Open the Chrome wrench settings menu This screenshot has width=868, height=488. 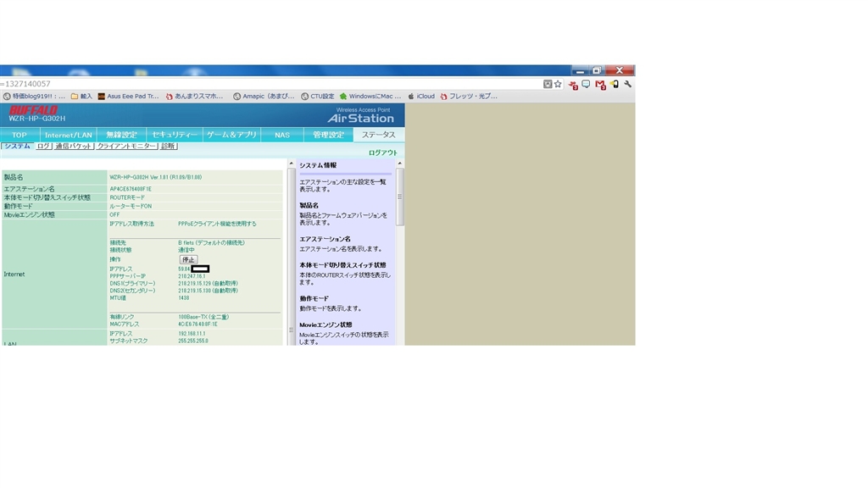pyautogui.click(x=628, y=84)
